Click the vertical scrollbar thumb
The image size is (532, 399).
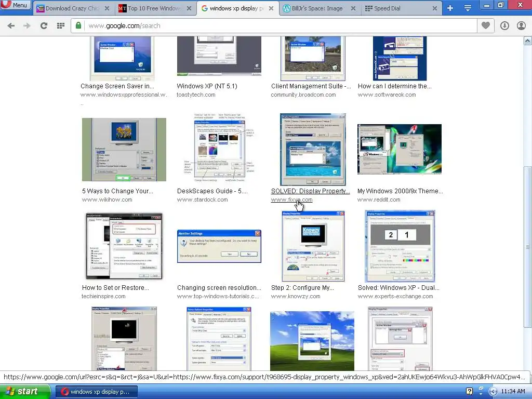528,247
